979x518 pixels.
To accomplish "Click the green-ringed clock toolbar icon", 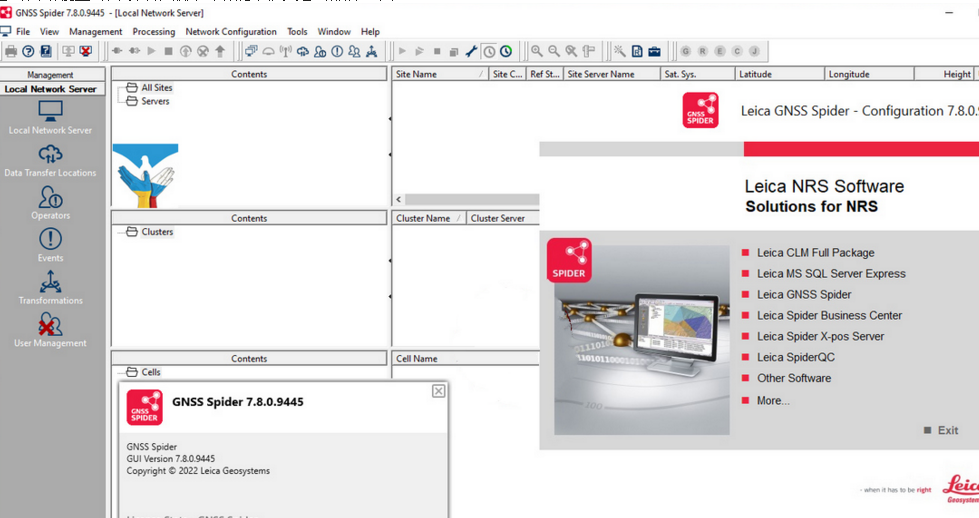I will pos(506,51).
